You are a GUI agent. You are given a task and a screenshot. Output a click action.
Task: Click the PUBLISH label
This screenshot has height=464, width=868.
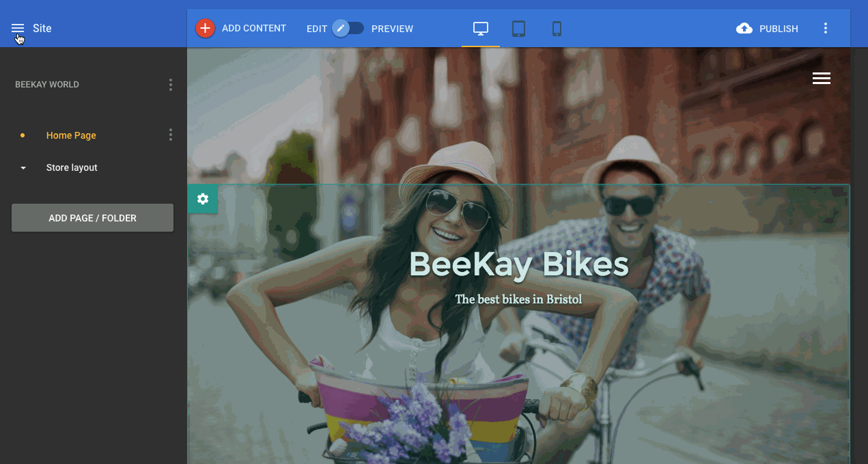tap(779, 29)
